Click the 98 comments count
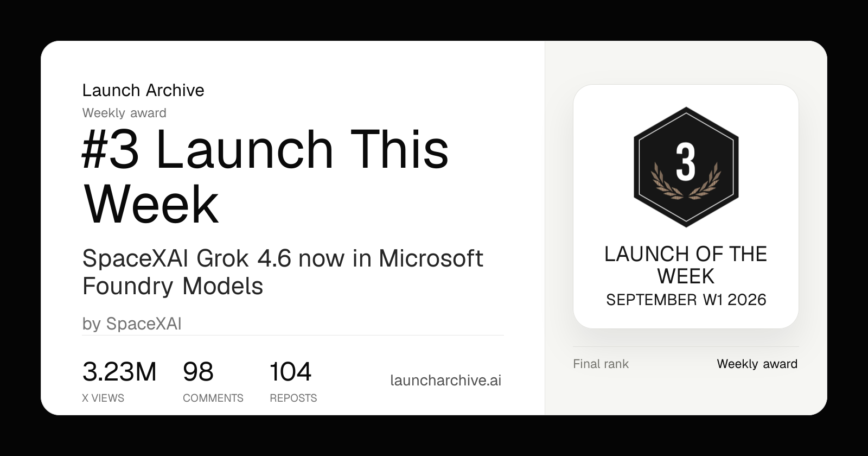Image resolution: width=868 pixels, height=456 pixels. (x=198, y=372)
